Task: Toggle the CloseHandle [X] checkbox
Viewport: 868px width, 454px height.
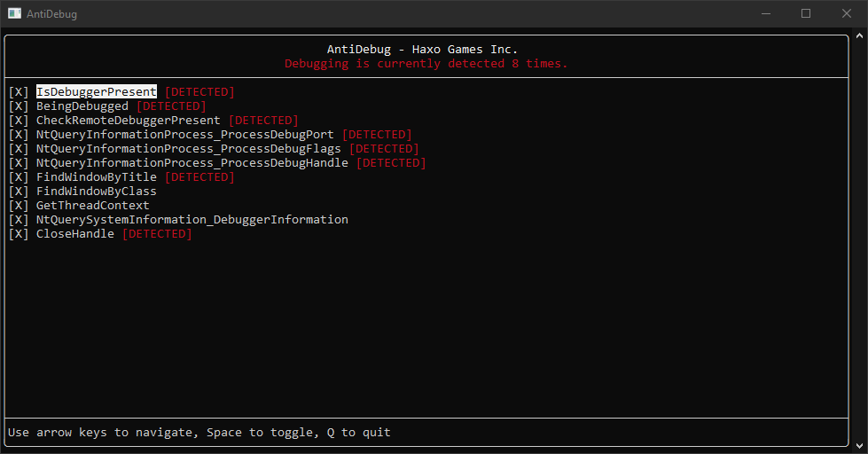Action: coord(19,234)
